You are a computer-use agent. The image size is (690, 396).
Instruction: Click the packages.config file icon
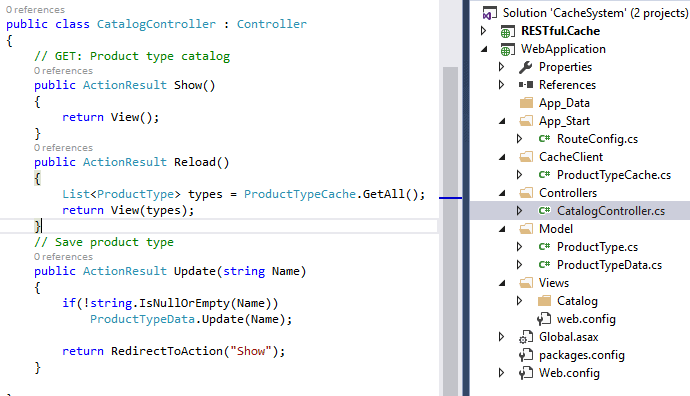525,355
